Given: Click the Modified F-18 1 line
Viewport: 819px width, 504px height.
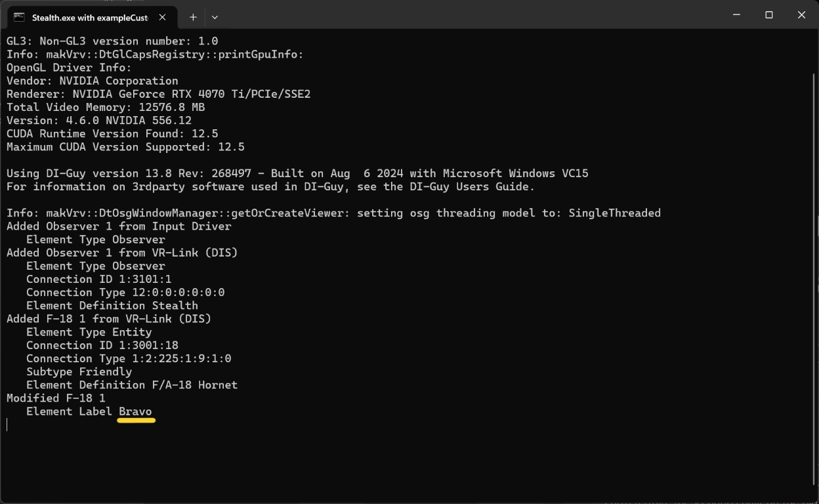Looking at the screenshot, I should (x=56, y=398).
